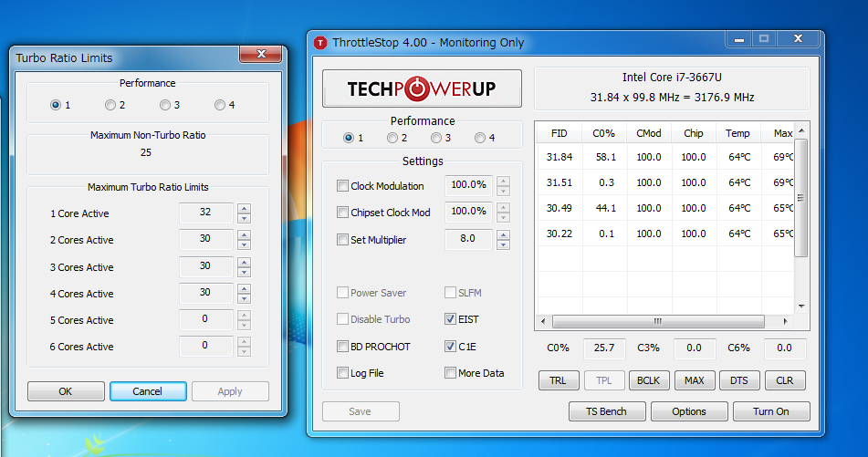Click the Temp column header

pos(738,133)
